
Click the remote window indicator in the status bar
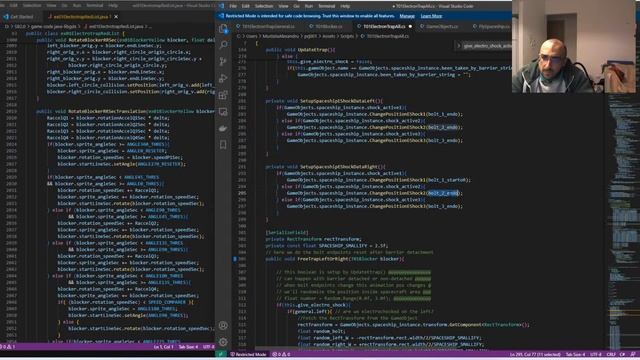[221, 354]
